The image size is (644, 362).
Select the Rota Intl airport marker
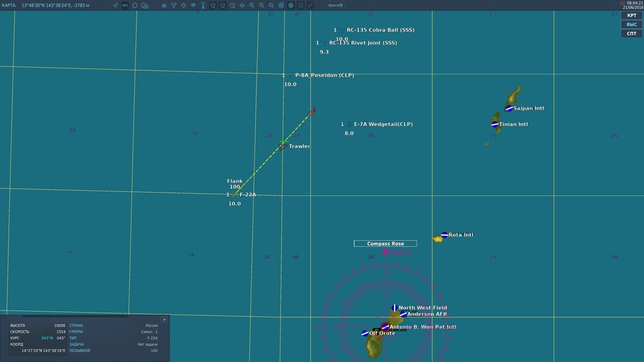(x=444, y=234)
